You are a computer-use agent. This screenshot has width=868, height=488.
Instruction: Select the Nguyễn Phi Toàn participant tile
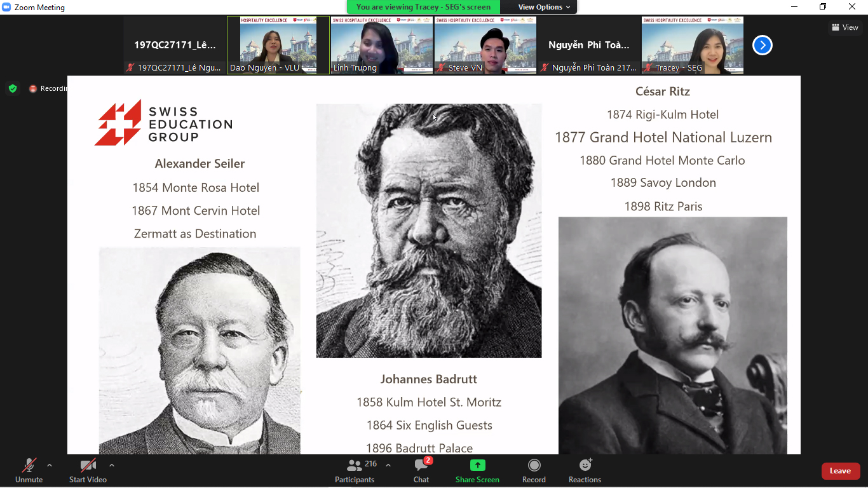[x=589, y=45]
